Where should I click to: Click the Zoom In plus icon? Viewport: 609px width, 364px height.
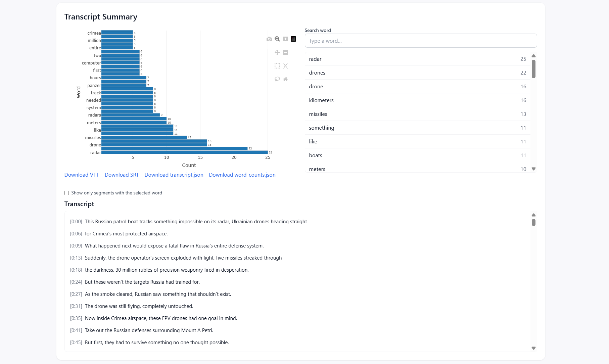(x=285, y=39)
